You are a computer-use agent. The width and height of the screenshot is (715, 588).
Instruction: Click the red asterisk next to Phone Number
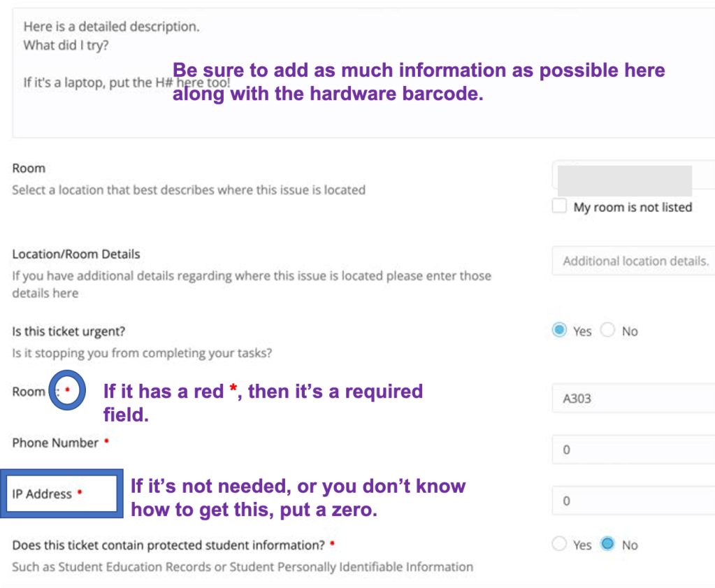coord(106,442)
